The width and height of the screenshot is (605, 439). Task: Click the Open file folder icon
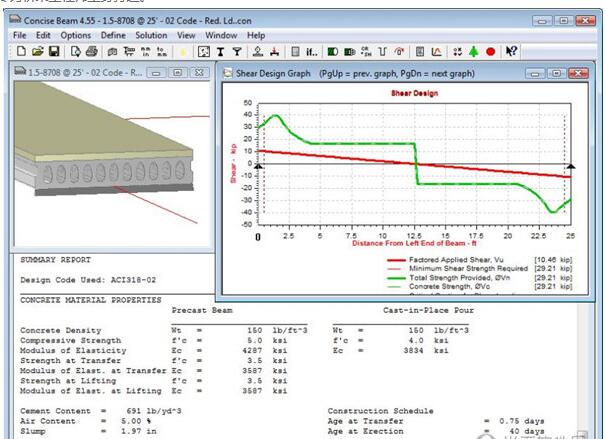37,50
